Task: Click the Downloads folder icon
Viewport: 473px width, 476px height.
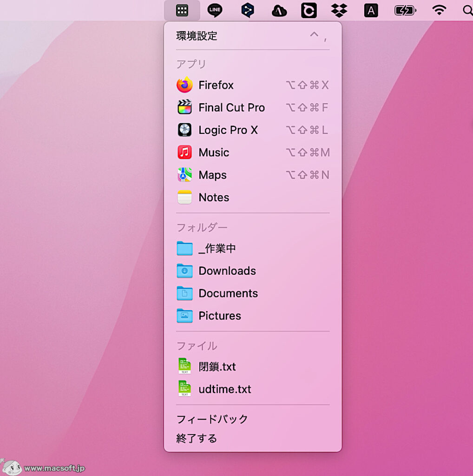Action: coord(184,271)
